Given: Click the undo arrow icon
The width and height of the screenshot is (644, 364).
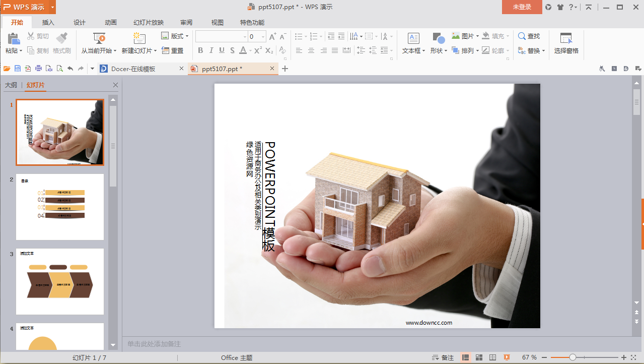Looking at the screenshot, I should tap(70, 69).
